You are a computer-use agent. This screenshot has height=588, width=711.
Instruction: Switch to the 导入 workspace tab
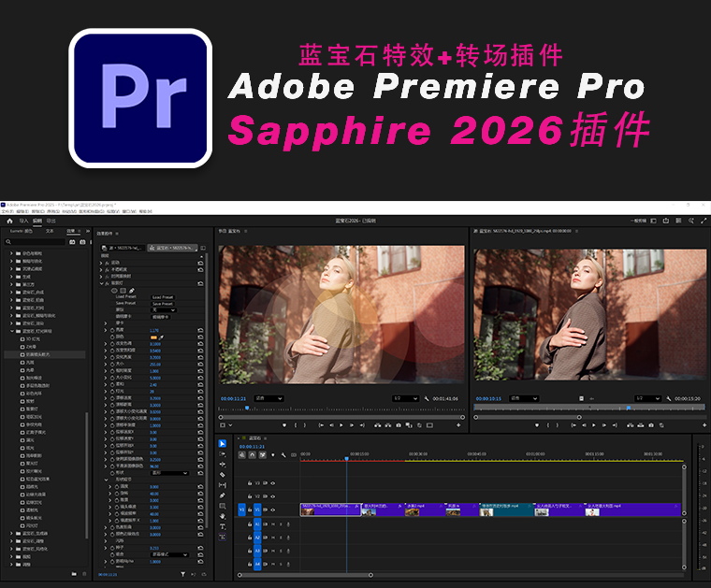coord(23,221)
